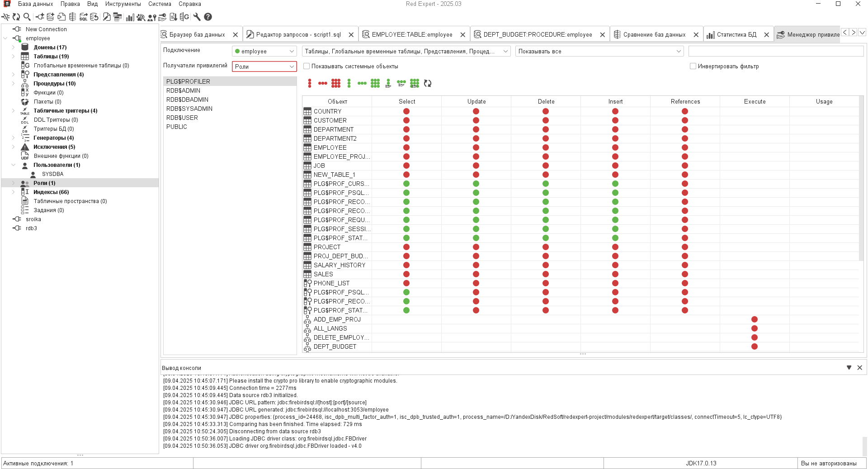The image size is (868, 469).
Task: Click the new connection plug icon with plus
Action: tap(40, 17)
